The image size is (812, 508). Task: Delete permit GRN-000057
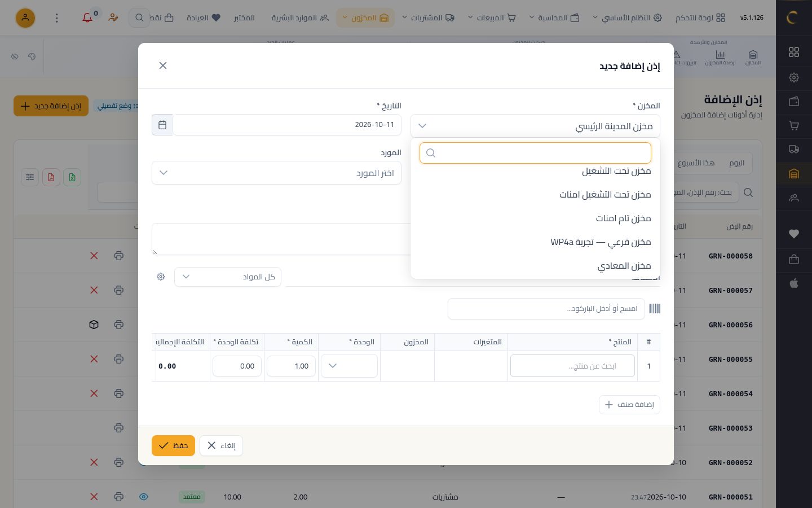[x=94, y=290]
